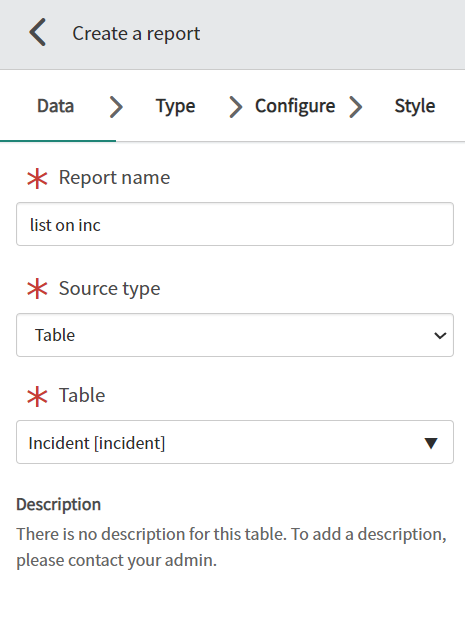
Task: Click the chevron between Configure and Style
Action: point(356,107)
